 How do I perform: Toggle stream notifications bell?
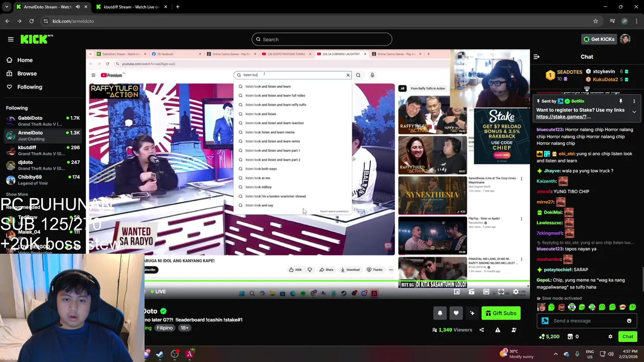point(440,313)
